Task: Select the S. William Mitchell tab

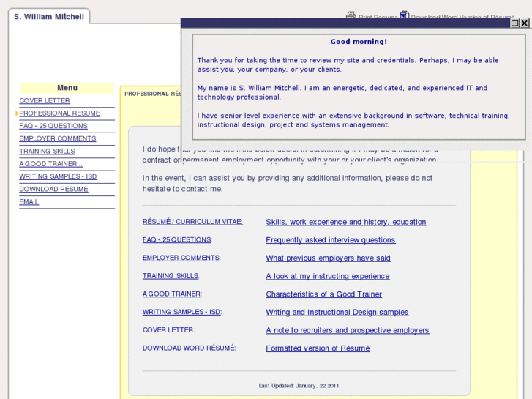Action: [x=49, y=17]
